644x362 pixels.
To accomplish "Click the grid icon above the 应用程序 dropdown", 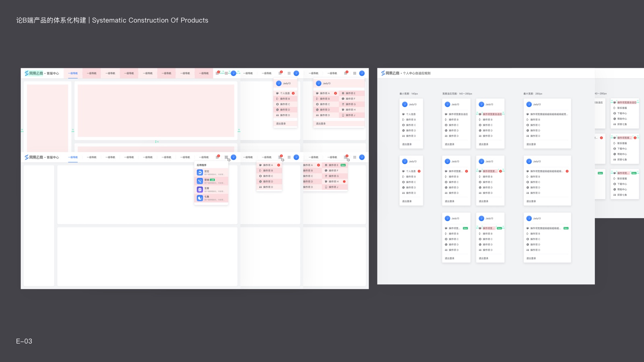I will tap(226, 157).
